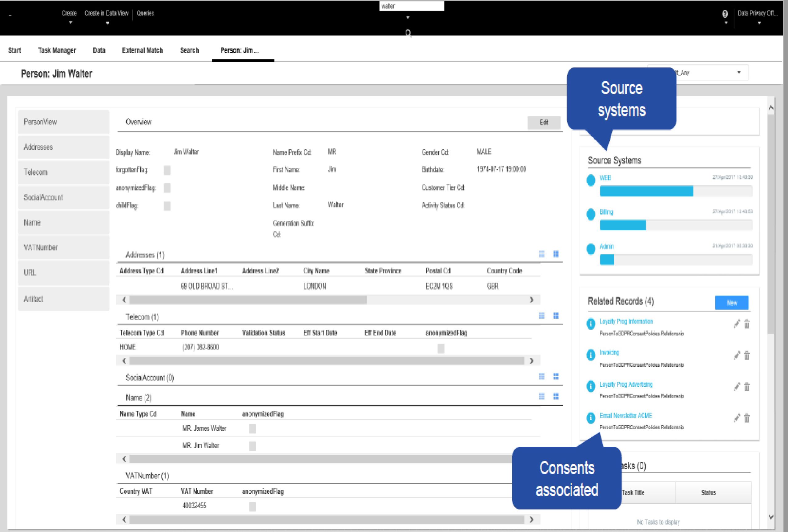This screenshot has height=532, width=788.
Task: Delete the Invoicing related record
Action: click(x=747, y=355)
